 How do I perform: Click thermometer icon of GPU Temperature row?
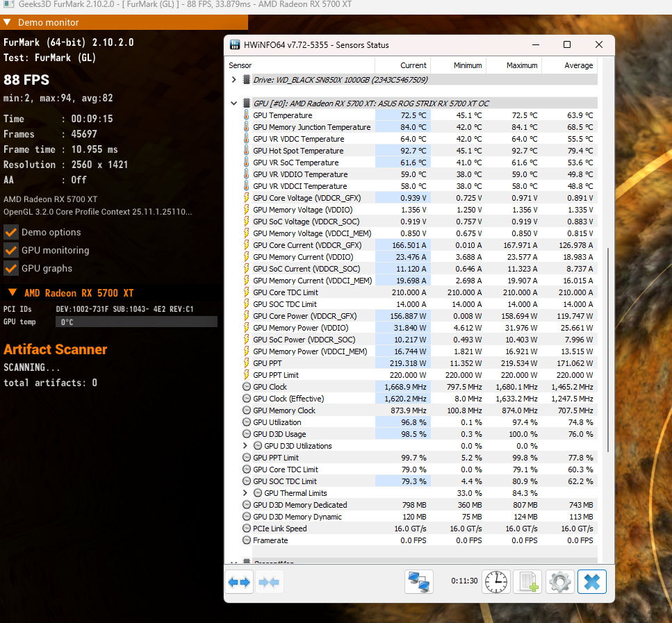coord(247,115)
